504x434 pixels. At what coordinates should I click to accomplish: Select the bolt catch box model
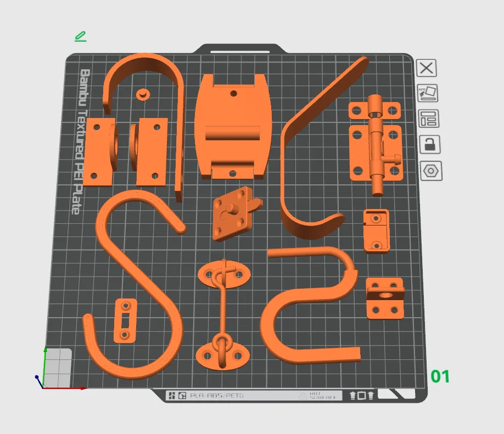click(377, 232)
